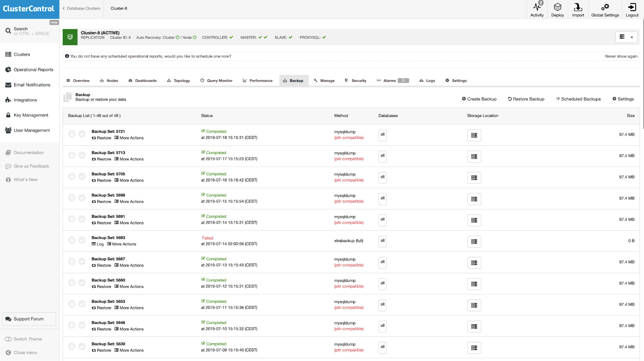Restore Backup Set 5721

(101, 138)
